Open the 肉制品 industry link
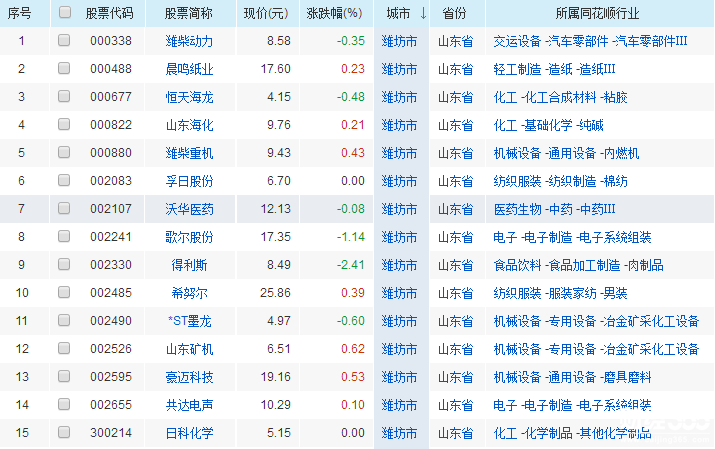 tap(645, 265)
